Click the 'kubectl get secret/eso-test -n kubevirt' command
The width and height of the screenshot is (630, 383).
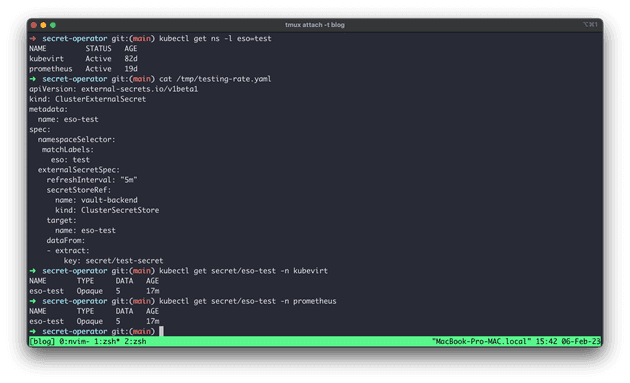[243, 271]
